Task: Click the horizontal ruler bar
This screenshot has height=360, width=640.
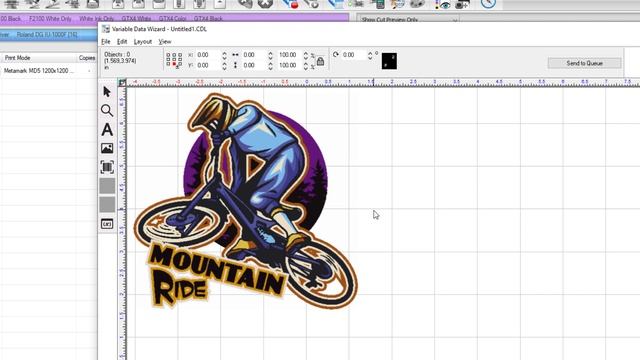Action: [383, 82]
